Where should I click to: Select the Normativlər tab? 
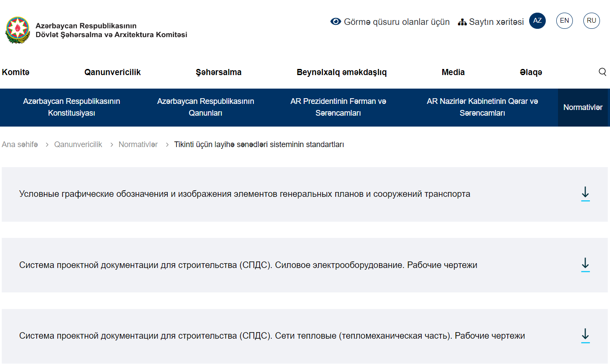[x=583, y=107]
